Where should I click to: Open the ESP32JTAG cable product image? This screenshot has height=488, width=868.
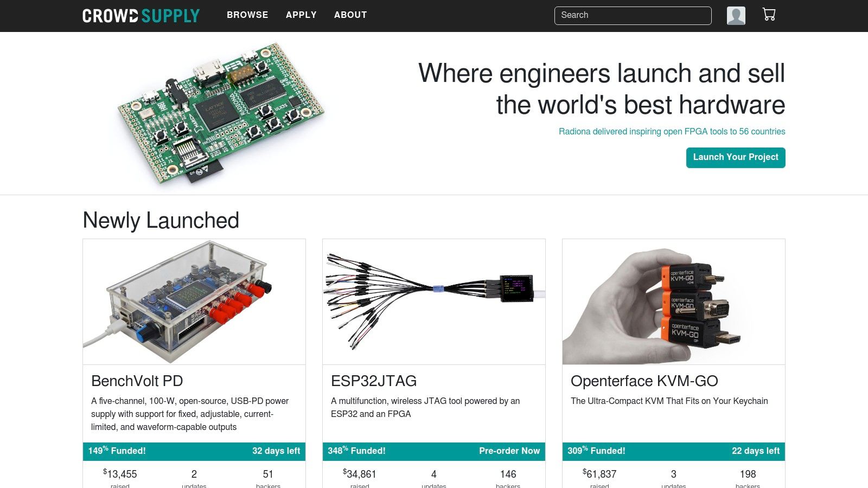434,301
